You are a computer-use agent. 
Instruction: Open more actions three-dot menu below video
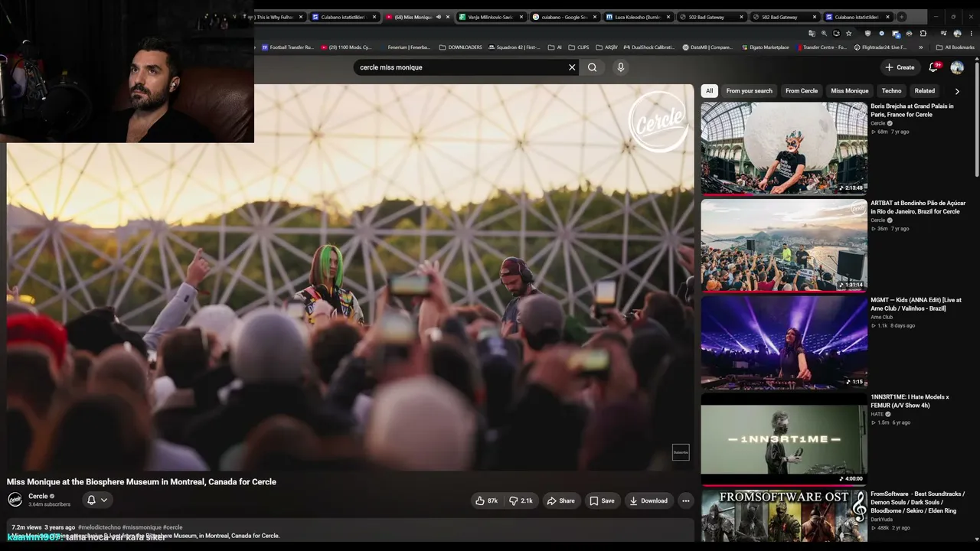(x=686, y=500)
